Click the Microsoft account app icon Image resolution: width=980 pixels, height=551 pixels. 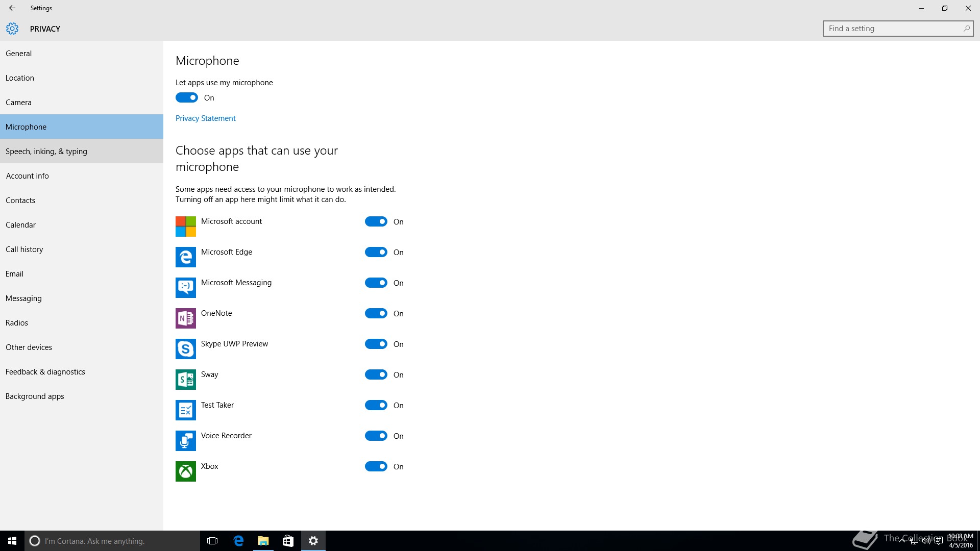coord(186,227)
